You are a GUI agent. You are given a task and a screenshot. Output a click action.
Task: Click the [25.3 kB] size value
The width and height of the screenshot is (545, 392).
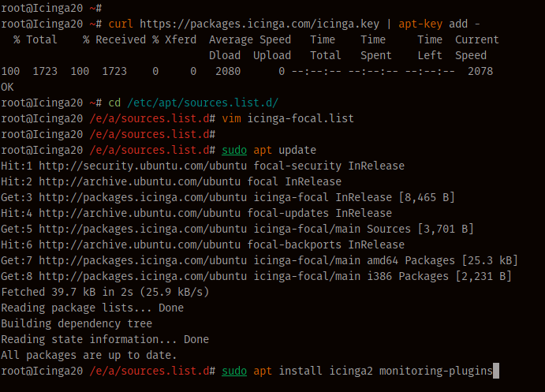coord(490,260)
